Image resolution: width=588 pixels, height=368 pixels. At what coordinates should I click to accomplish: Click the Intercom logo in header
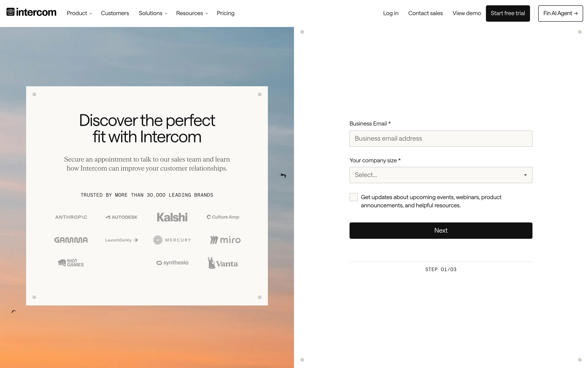point(31,12)
